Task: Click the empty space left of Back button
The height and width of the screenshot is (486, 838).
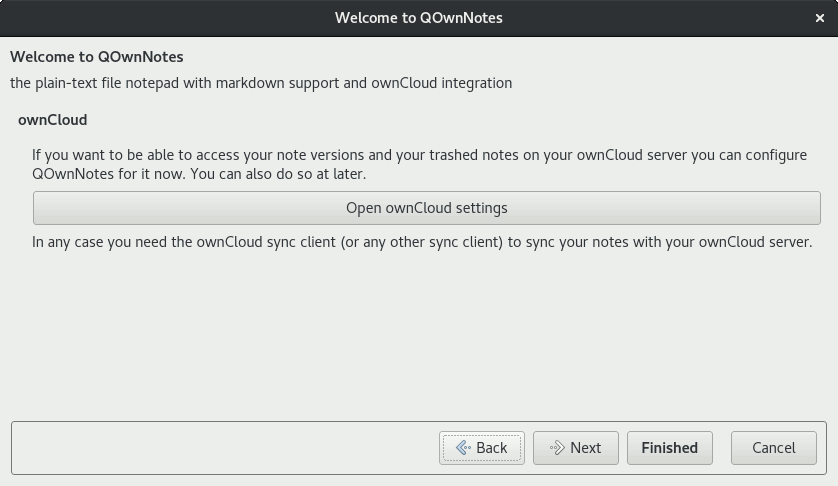Action: [224, 448]
